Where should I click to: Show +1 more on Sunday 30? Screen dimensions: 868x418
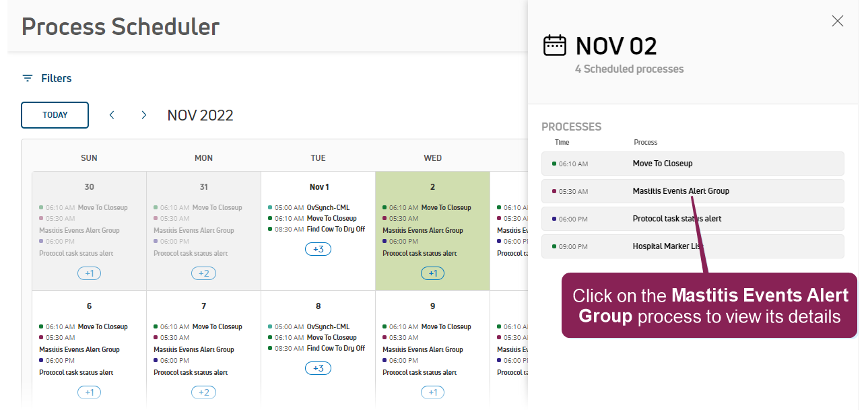coord(89,273)
